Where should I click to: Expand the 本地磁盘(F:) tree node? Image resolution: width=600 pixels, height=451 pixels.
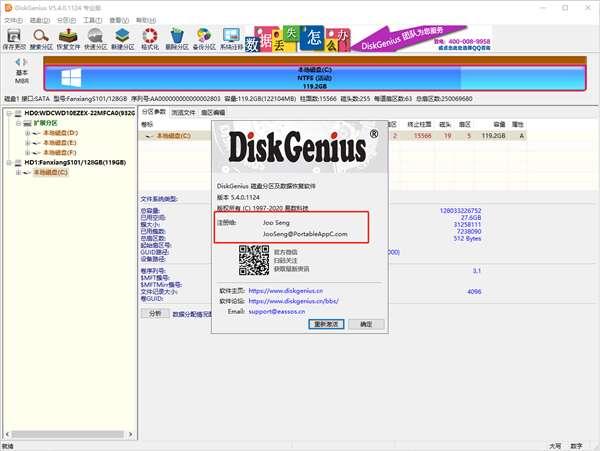(28, 153)
